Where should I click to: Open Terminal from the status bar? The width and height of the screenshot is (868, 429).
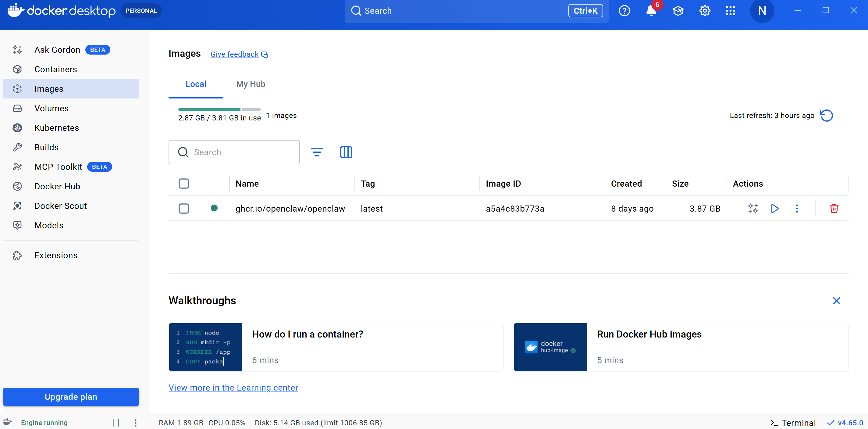click(793, 423)
